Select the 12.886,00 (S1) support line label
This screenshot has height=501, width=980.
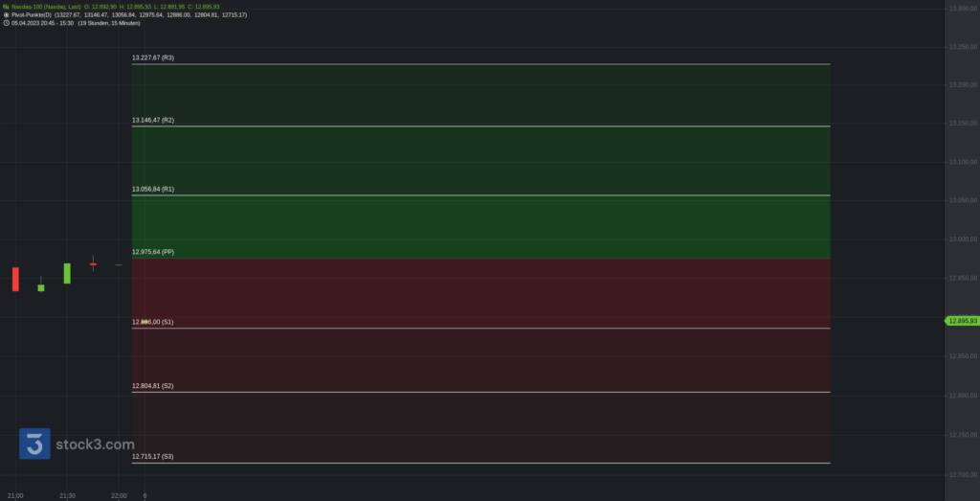[153, 322]
